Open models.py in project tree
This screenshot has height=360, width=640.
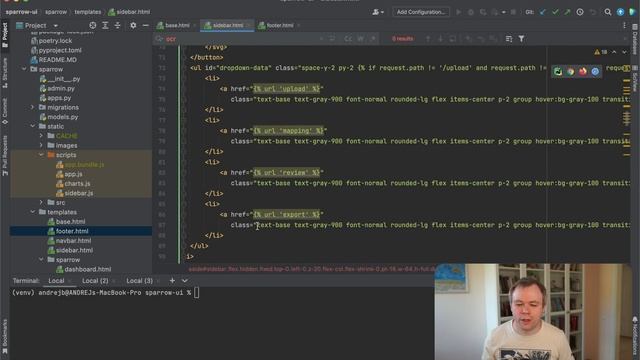(59, 117)
